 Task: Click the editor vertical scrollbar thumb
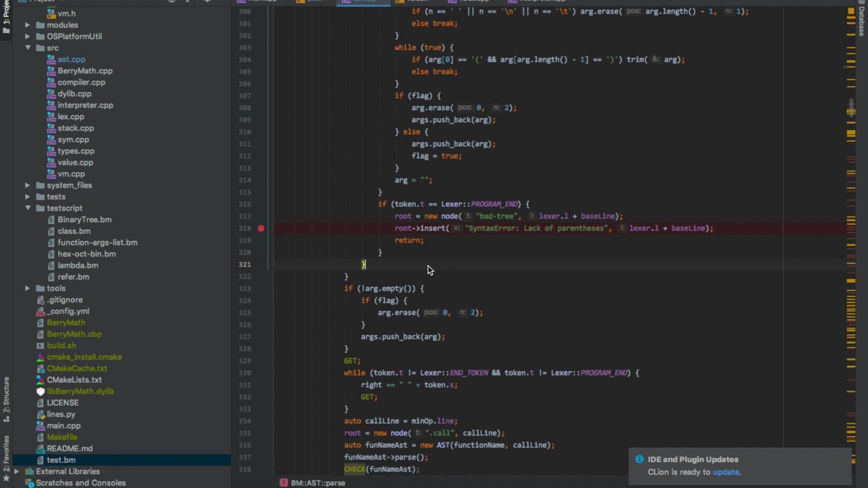[x=851, y=108]
